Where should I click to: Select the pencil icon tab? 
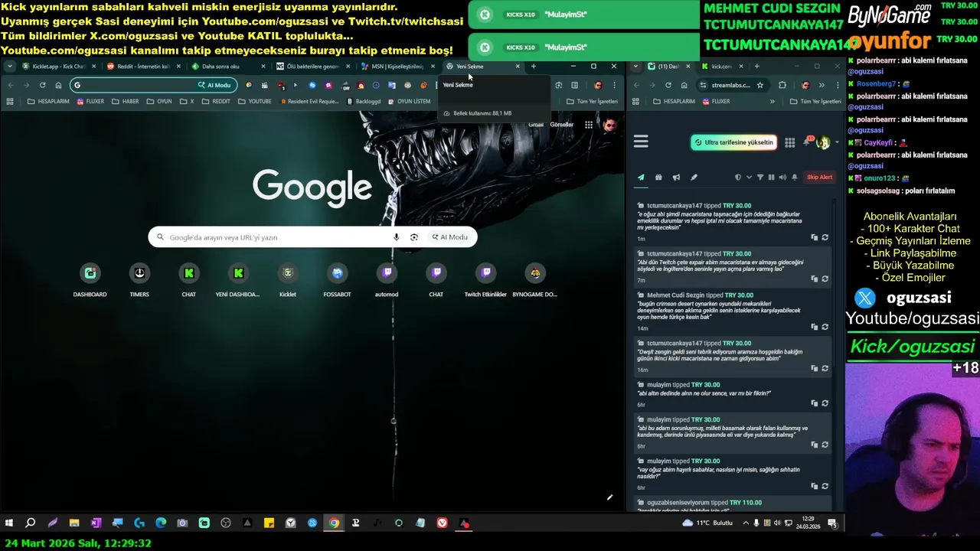694,178
